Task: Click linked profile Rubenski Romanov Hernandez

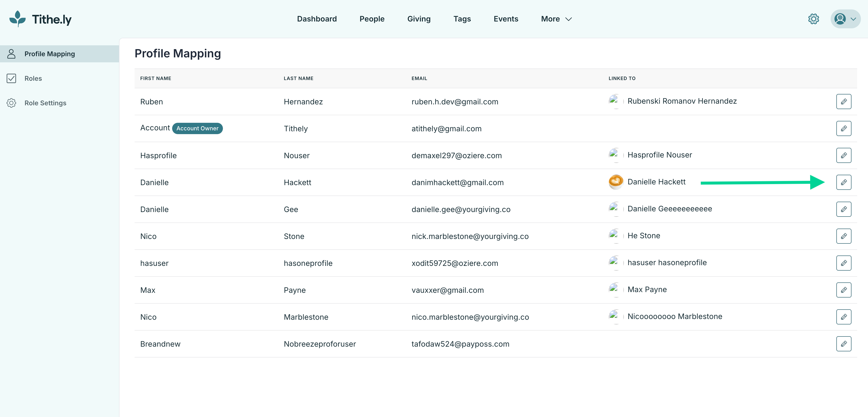Action: (x=682, y=101)
